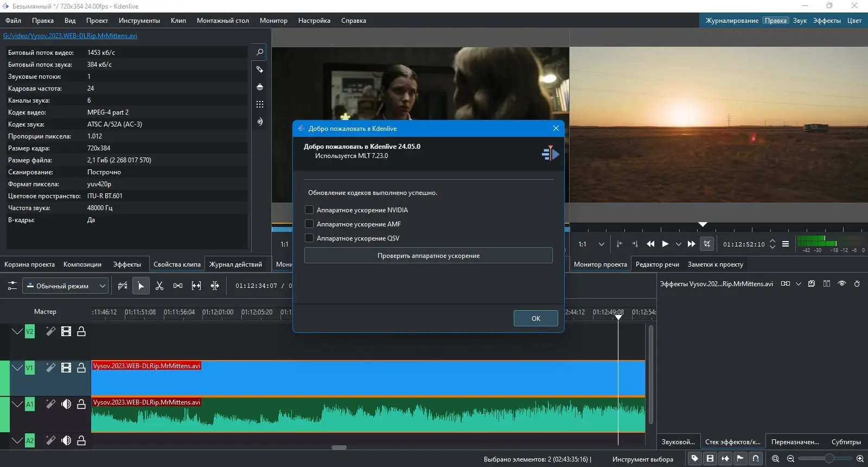Open the Монтажный стол menu
The width and height of the screenshot is (868, 467).
[222, 21]
